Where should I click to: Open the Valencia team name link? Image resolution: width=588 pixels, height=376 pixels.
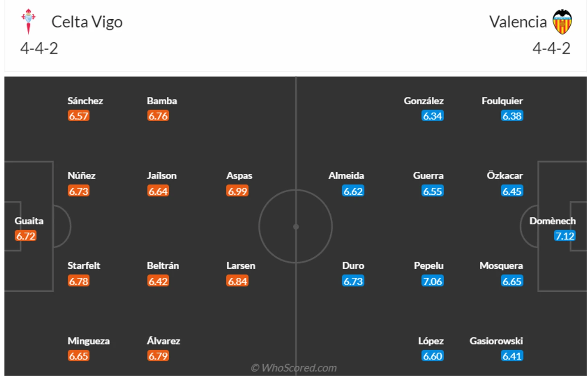coord(518,22)
